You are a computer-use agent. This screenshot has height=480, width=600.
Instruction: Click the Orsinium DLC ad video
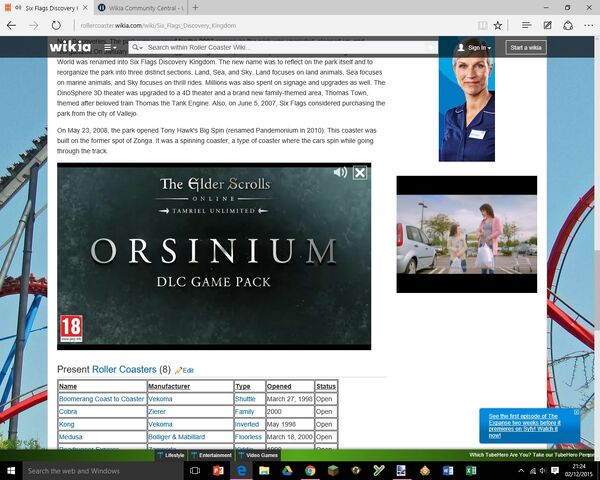(214, 256)
